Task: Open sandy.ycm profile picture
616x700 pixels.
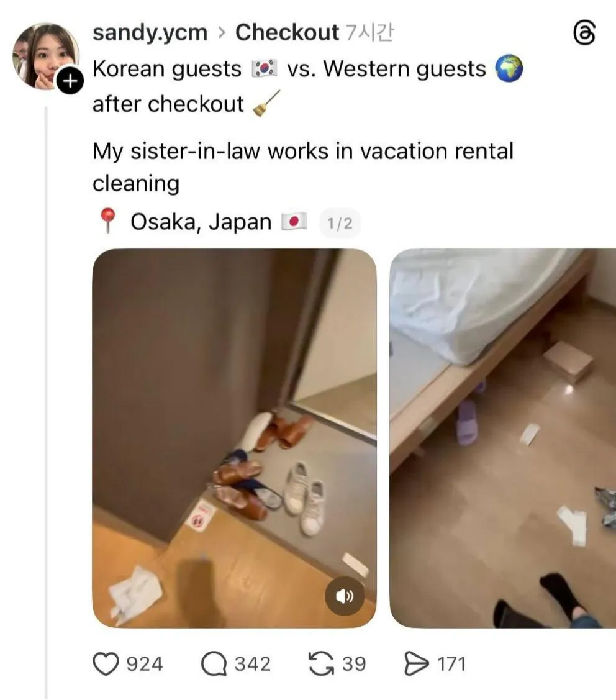Action: pyautogui.click(x=46, y=57)
